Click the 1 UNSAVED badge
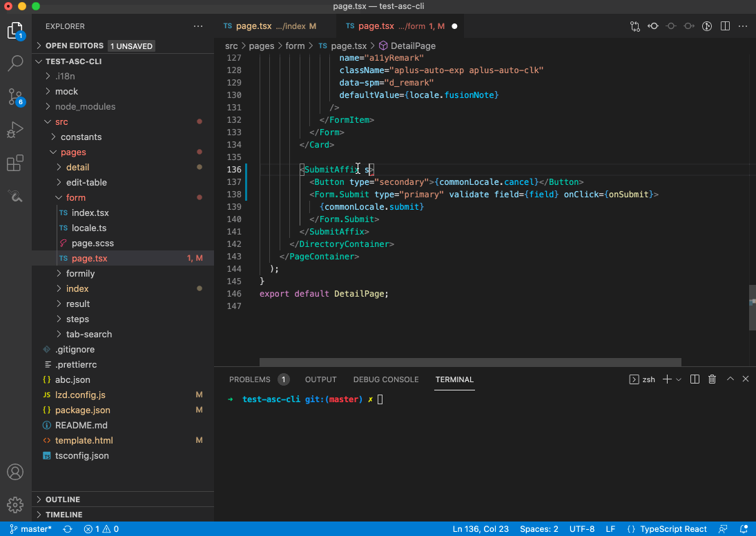Screen dimensions: 756x536 click(131, 46)
